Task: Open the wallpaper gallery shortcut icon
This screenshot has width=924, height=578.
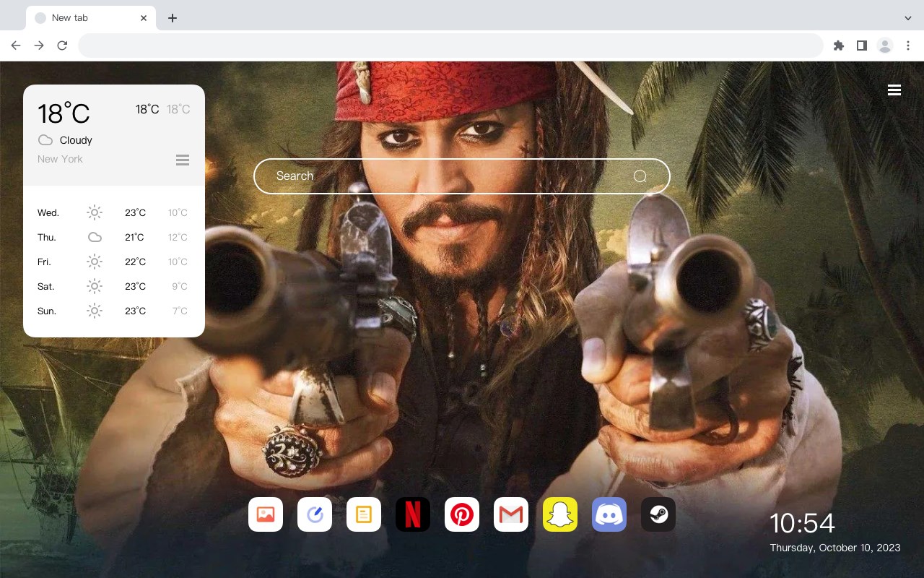Action: click(266, 514)
